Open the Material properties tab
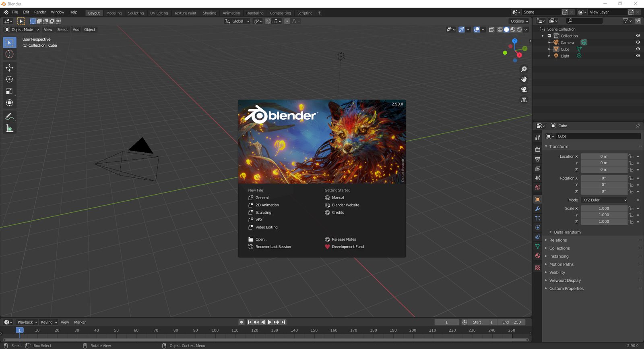 (x=537, y=256)
